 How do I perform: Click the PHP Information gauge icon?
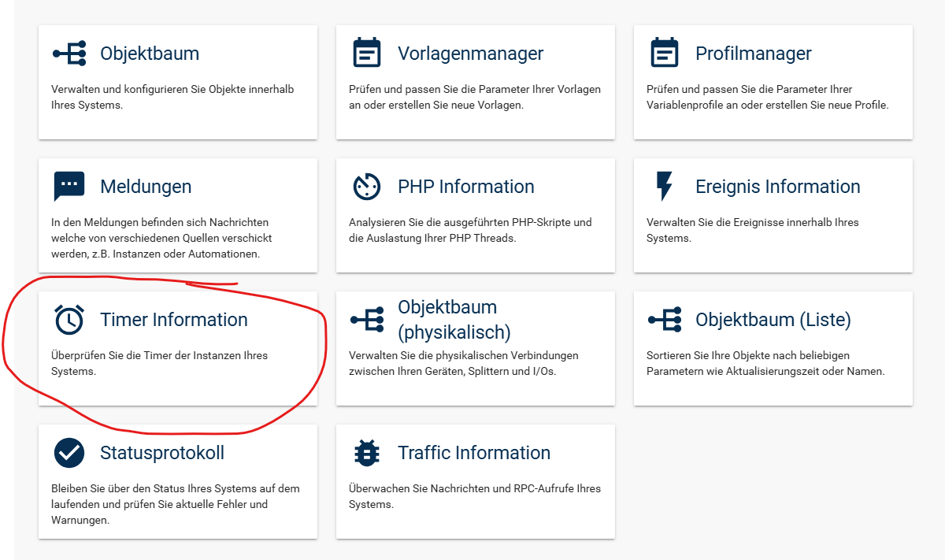pos(366,187)
